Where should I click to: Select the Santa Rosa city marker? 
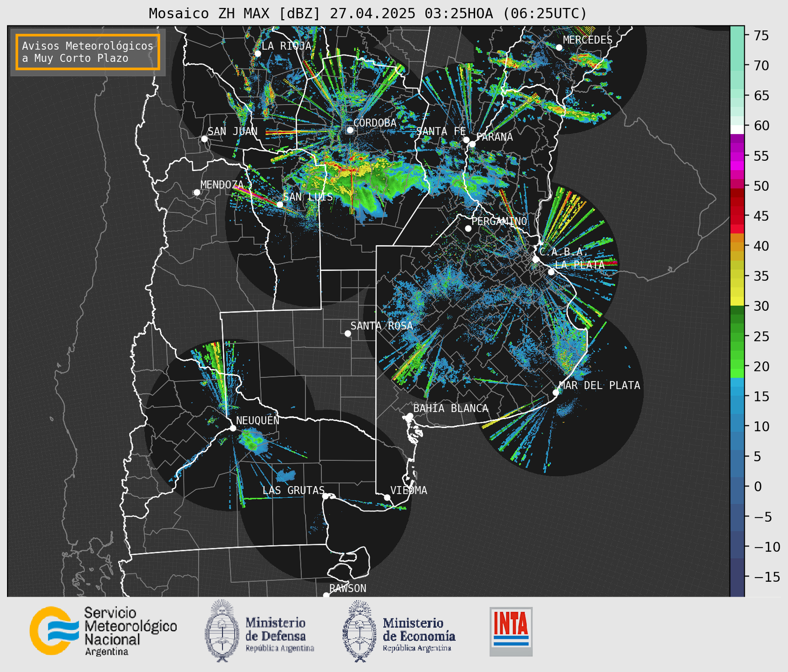pyautogui.click(x=348, y=333)
